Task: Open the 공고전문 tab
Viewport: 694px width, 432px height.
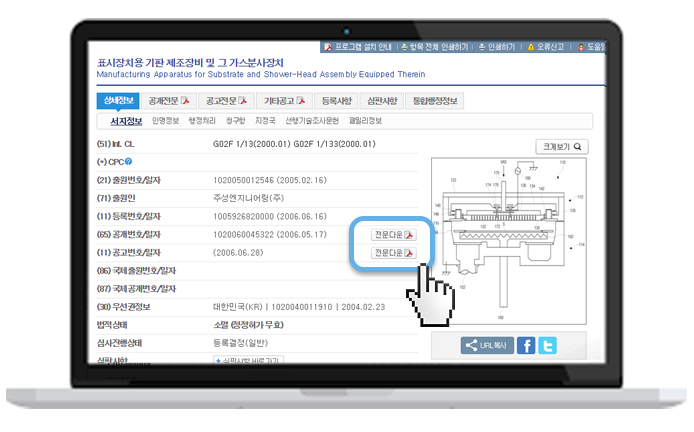Action: click(226, 101)
